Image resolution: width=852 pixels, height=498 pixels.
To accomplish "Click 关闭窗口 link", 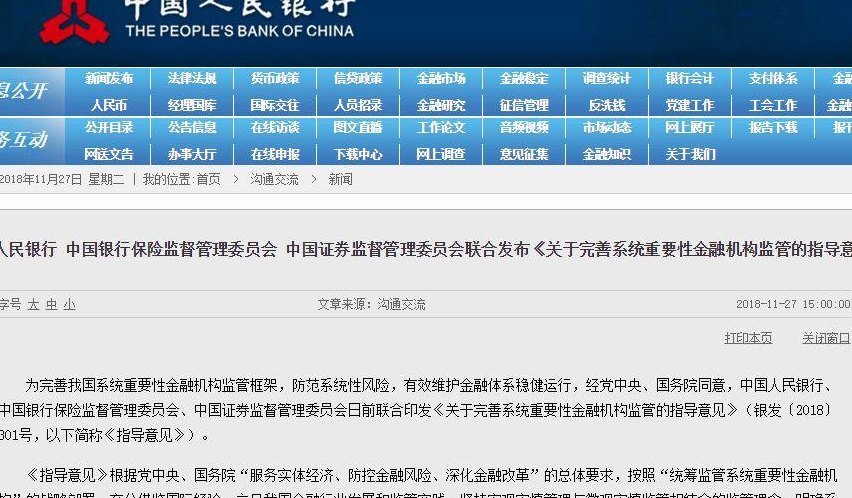I will point(826,338).
